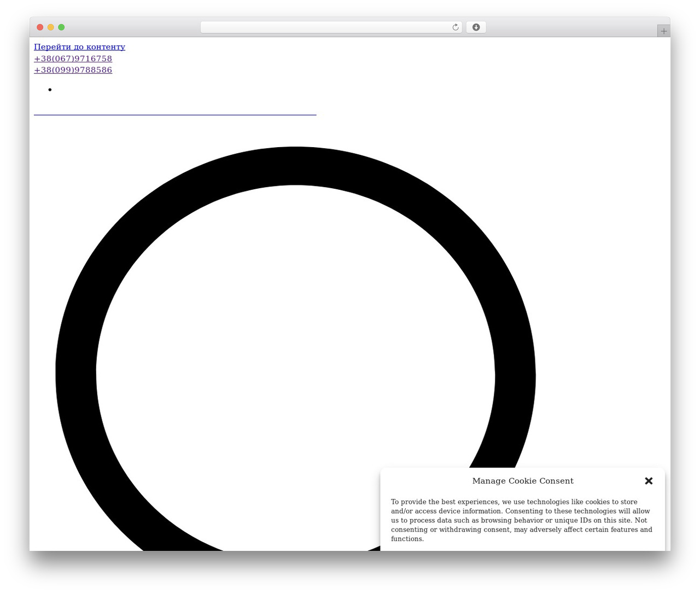Select the empty bulleted list item
This screenshot has height=593, width=700.
[50, 90]
